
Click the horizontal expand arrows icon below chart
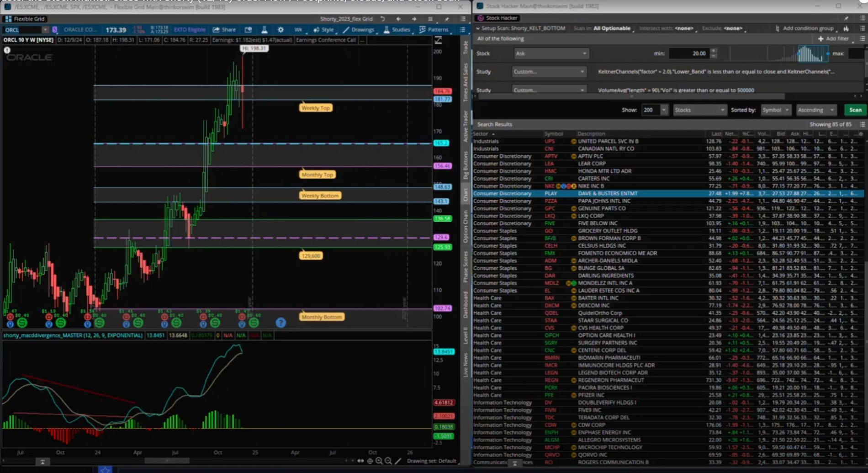(x=360, y=461)
